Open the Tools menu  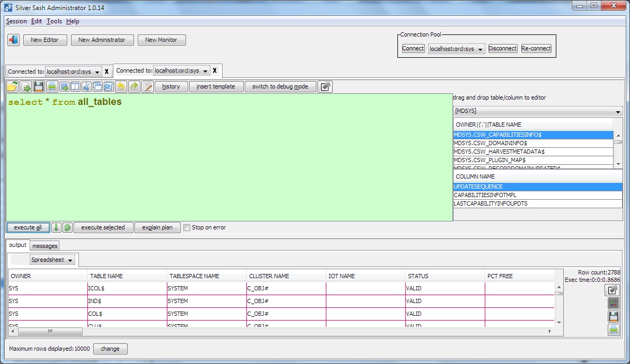[x=54, y=21]
